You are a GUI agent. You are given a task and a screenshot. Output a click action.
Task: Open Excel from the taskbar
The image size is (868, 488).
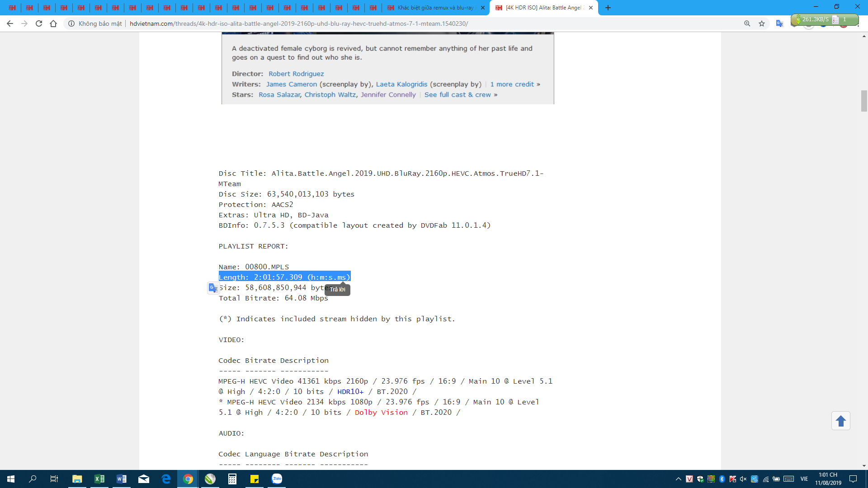coord(99,479)
